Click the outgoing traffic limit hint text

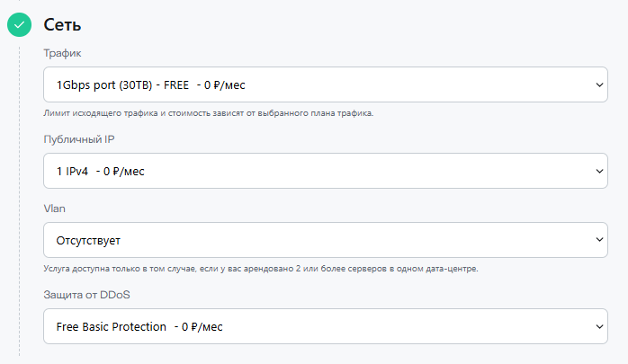[x=208, y=113]
